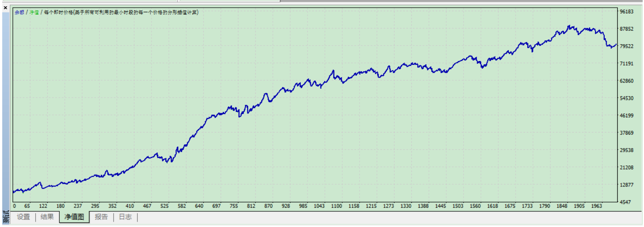Click the x-axis label 352
644x227 pixels.
click(x=112, y=206)
